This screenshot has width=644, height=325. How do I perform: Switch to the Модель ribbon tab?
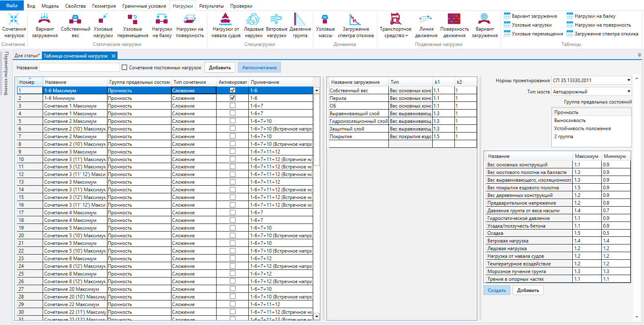pyautogui.click(x=50, y=6)
